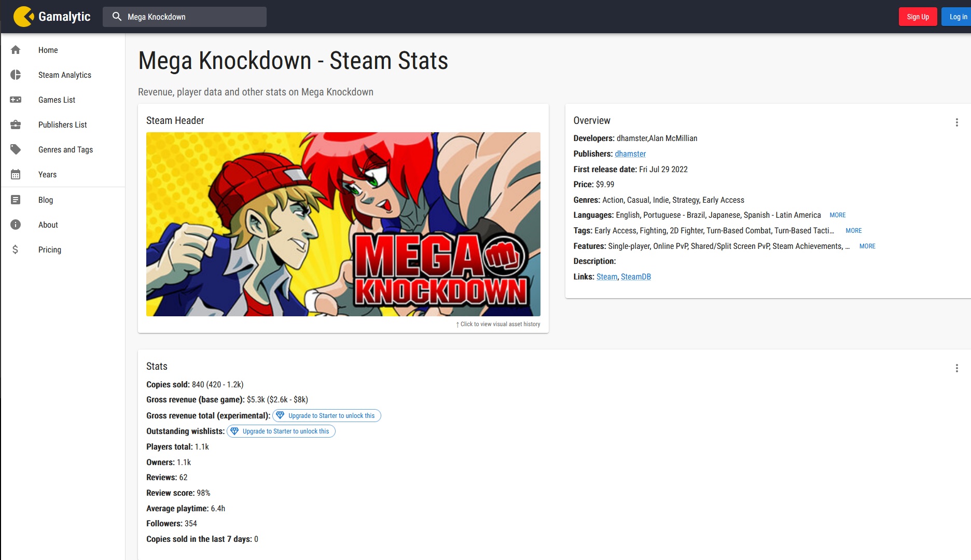Click the 'Steam Header' card title

[x=175, y=120]
